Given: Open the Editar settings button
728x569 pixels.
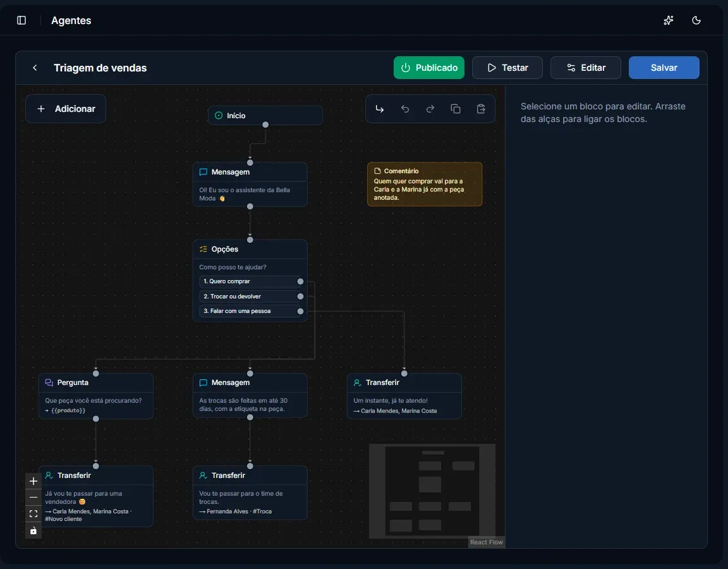Looking at the screenshot, I should click(586, 68).
